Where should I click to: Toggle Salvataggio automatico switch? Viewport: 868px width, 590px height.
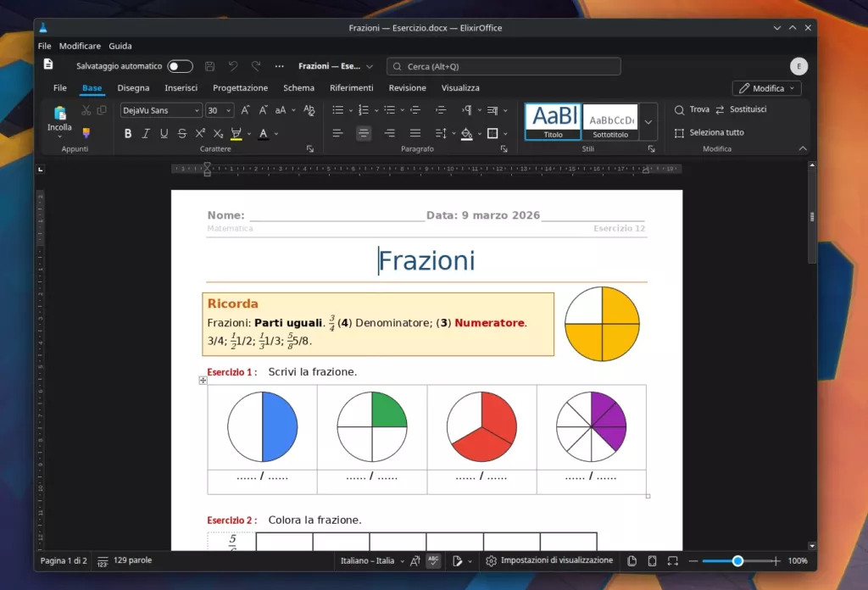[180, 66]
